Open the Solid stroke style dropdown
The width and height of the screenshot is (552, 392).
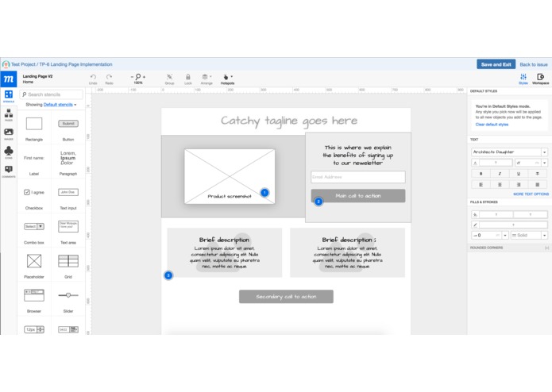click(x=529, y=235)
